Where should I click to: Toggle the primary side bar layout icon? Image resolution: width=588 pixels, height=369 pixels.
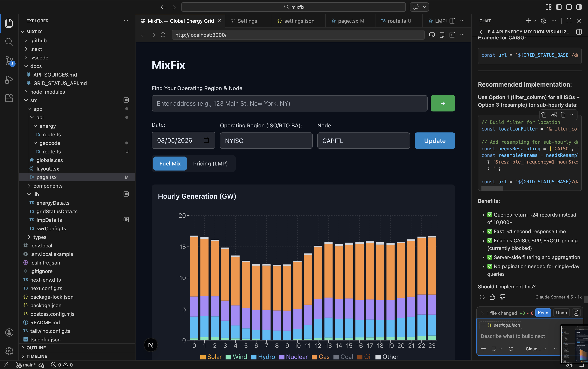(559, 7)
